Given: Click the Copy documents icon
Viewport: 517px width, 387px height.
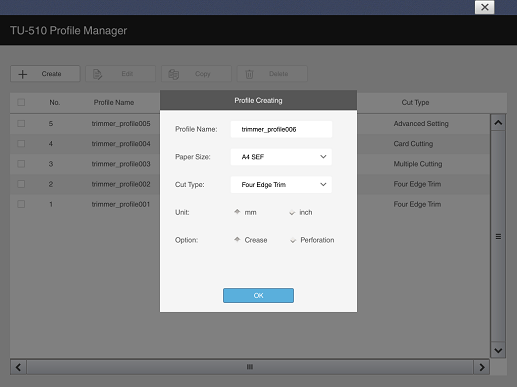Looking at the screenshot, I should click(173, 74).
